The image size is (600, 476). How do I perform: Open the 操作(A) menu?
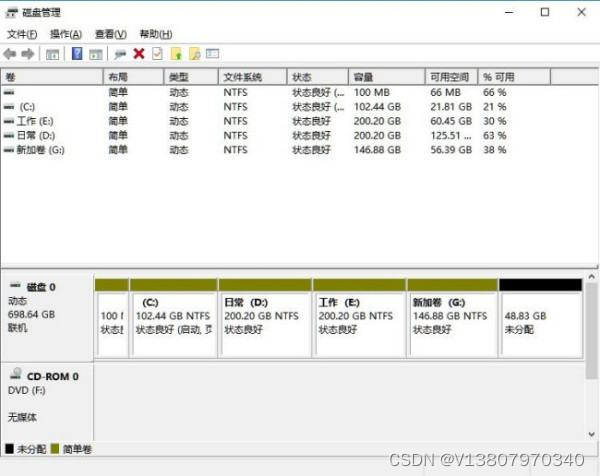66,34
